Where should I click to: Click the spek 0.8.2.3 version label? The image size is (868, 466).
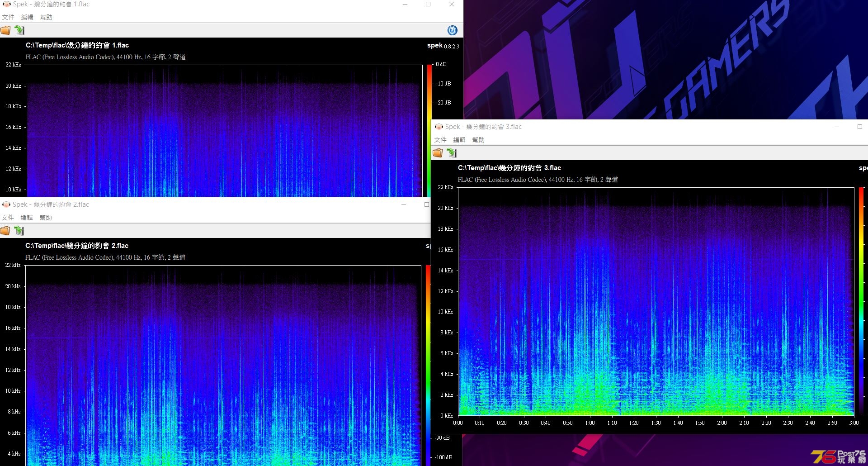point(443,46)
